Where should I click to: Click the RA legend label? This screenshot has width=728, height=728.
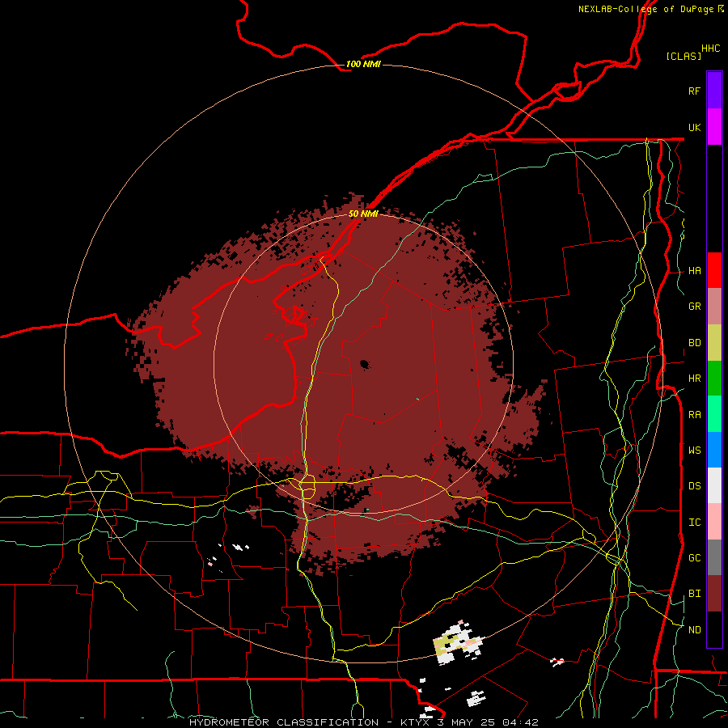pyautogui.click(x=694, y=415)
